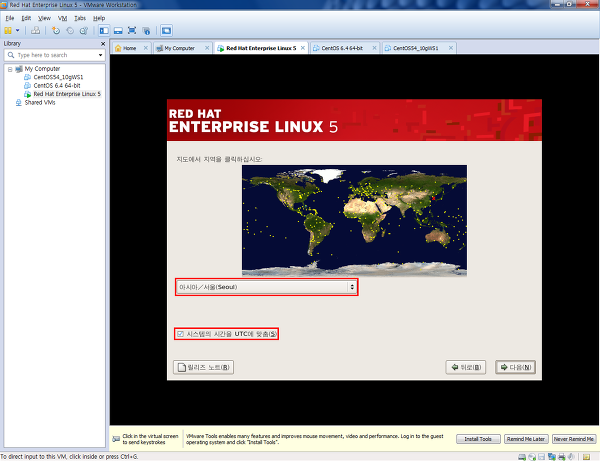Click the floppy drive status icon
This screenshot has height=461, width=600.
(541, 457)
